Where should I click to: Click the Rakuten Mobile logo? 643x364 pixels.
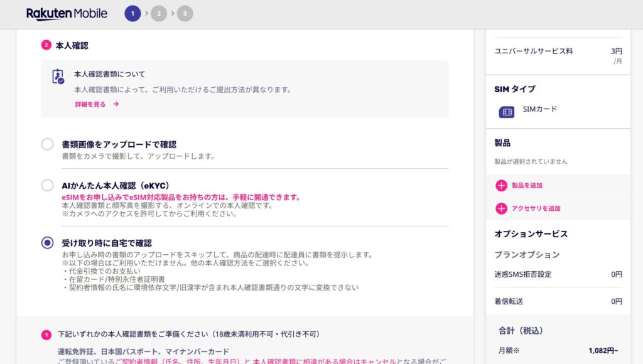(67, 13)
